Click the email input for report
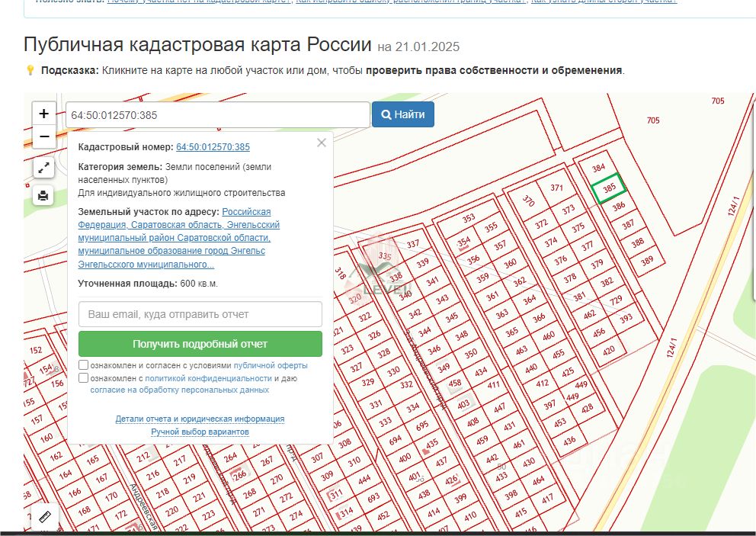Viewport: 756px width, 536px height. tap(200, 314)
